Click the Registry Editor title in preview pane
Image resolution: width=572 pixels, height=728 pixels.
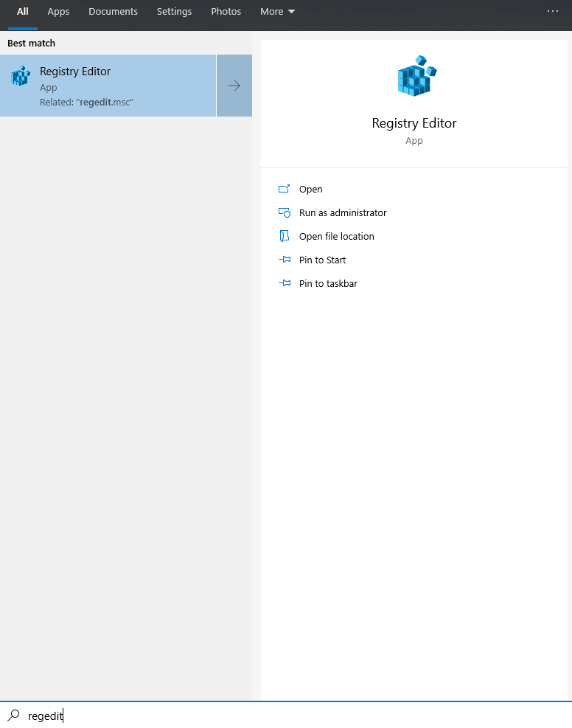(x=414, y=123)
